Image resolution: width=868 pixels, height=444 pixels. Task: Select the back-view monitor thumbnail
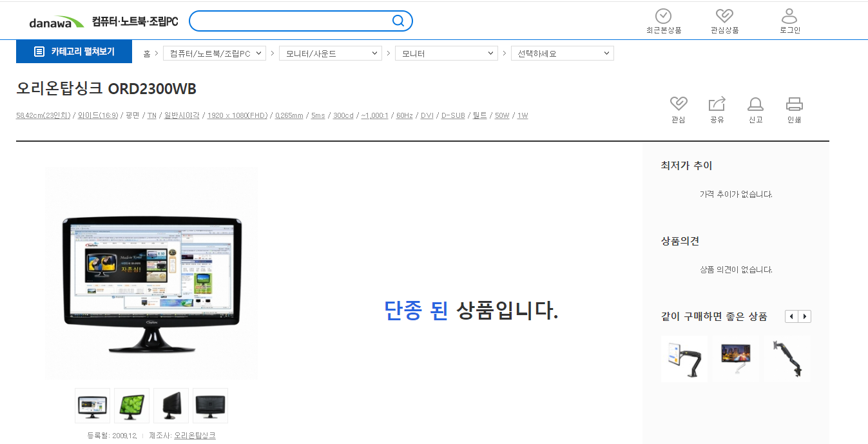pos(210,405)
